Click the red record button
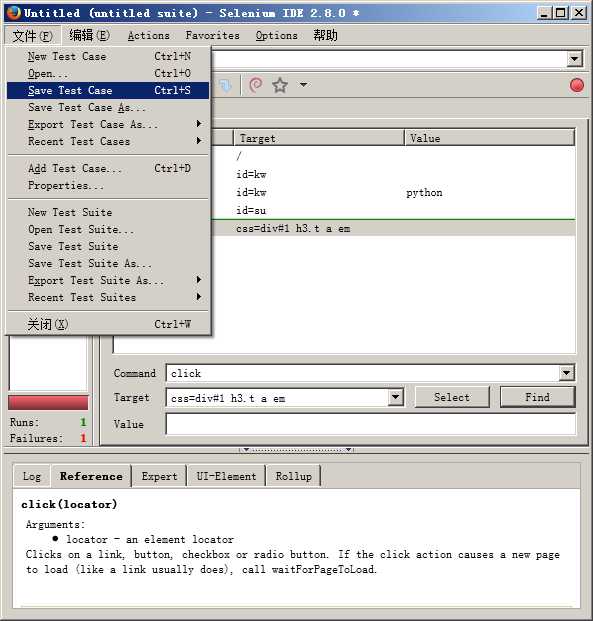 click(576, 85)
